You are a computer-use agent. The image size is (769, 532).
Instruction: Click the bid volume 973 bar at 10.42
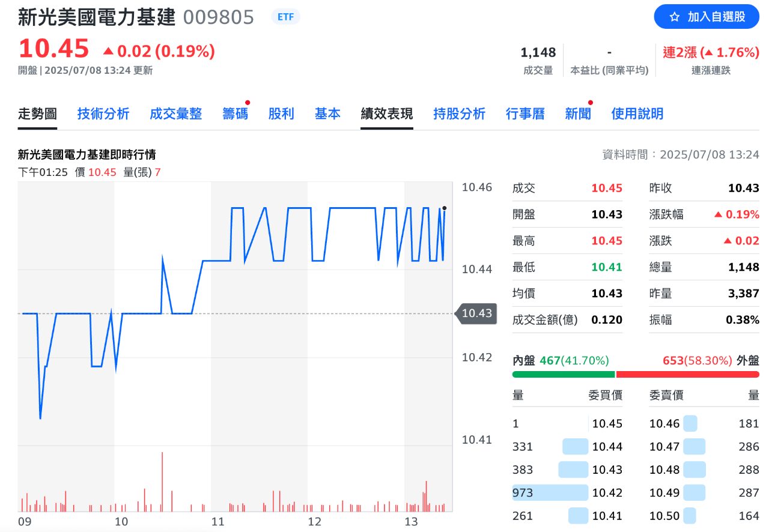[x=550, y=493]
